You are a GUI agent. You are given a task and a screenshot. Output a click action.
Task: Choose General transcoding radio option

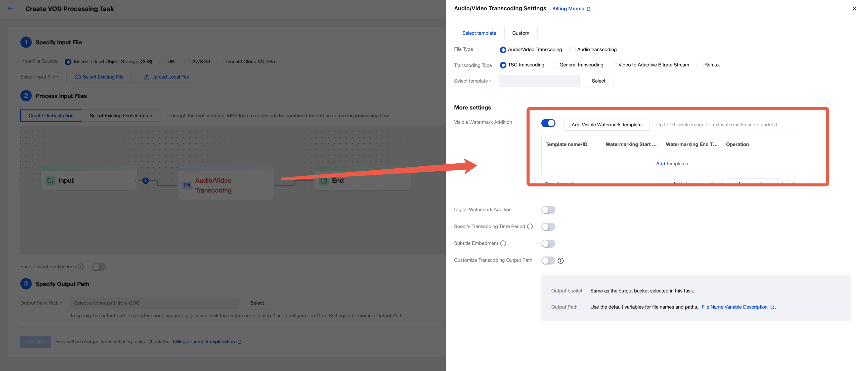pyautogui.click(x=555, y=65)
